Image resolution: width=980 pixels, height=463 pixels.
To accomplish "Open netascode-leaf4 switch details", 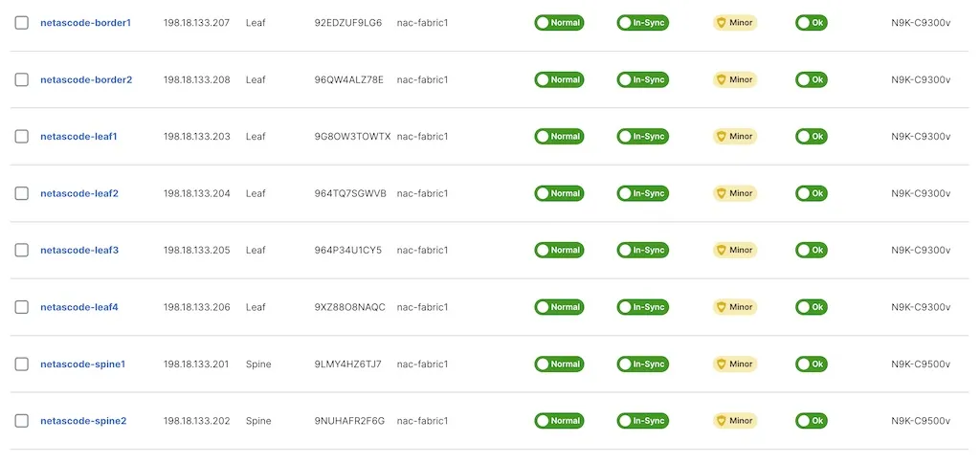I will coord(79,307).
